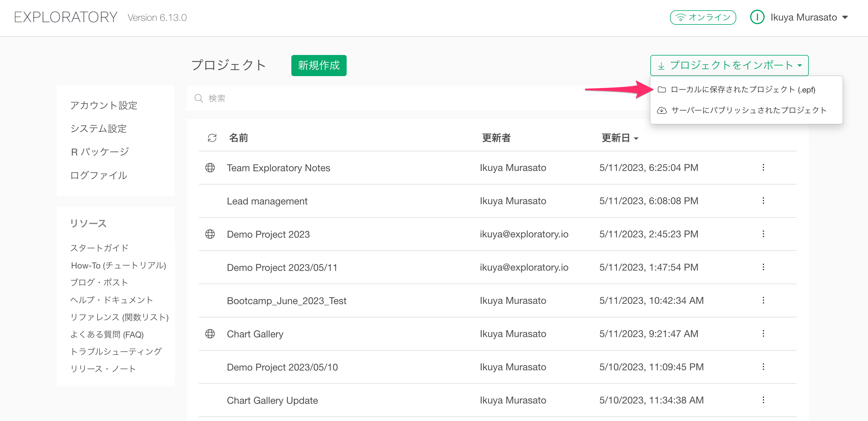Viewport: 868px width, 421px height.
Task: Click the green user avatar icon
Action: [757, 17]
